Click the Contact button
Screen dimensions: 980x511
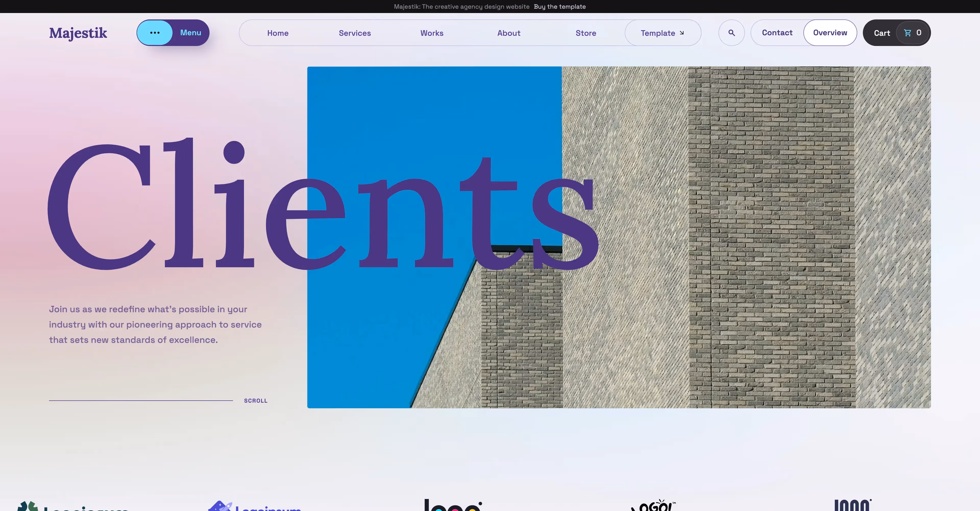pos(777,33)
